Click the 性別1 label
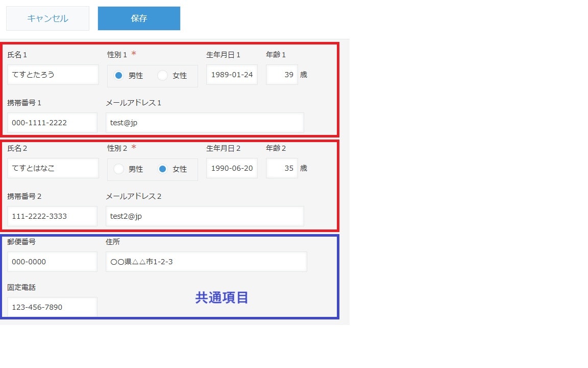 click(x=117, y=55)
